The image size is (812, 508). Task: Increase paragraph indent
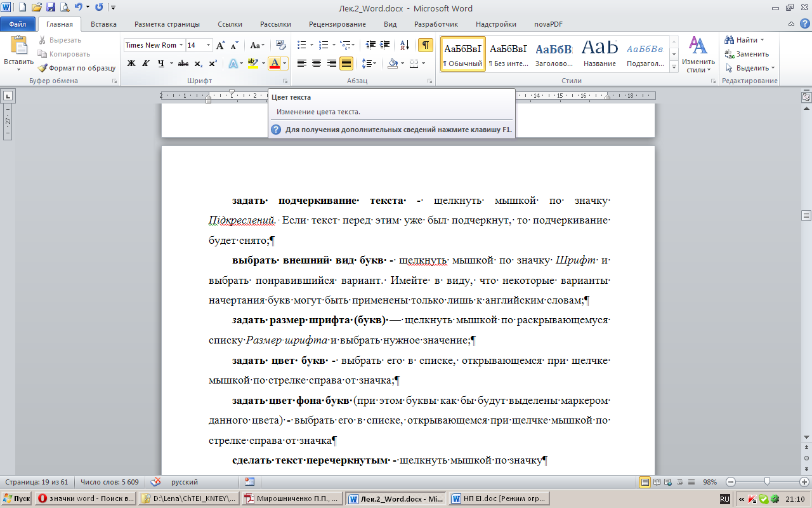pos(386,45)
